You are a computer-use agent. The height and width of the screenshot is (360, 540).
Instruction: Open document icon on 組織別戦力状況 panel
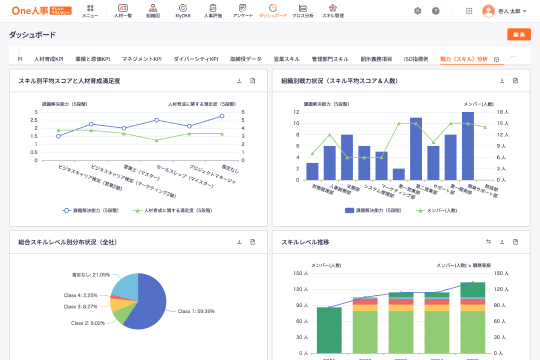coord(515,81)
